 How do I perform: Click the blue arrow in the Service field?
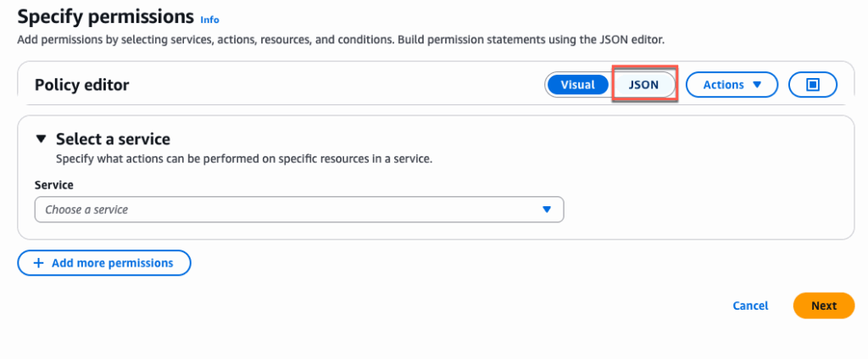(x=547, y=210)
